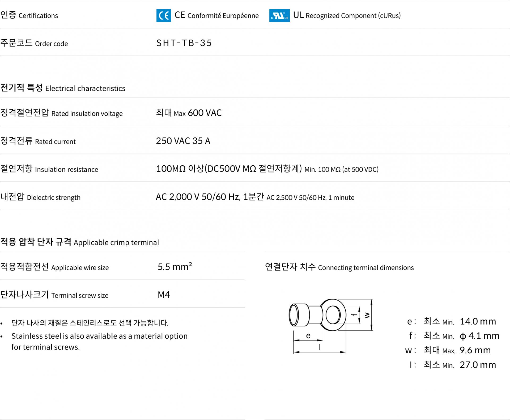This screenshot has height=420, width=510.
Task: Select the '5.5 mm²' wire size value
Action: click(175, 267)
